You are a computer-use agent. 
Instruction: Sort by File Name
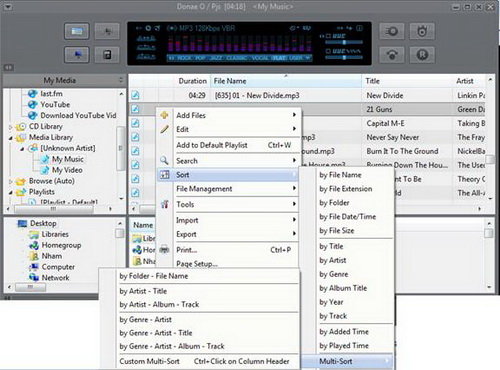pyautogui.click(x=340, y=175)
